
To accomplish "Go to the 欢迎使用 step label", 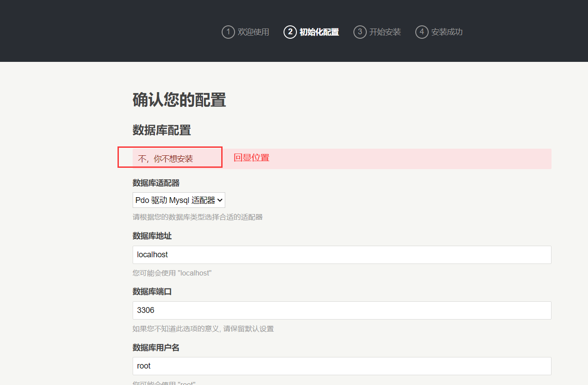I will [253, 32].
